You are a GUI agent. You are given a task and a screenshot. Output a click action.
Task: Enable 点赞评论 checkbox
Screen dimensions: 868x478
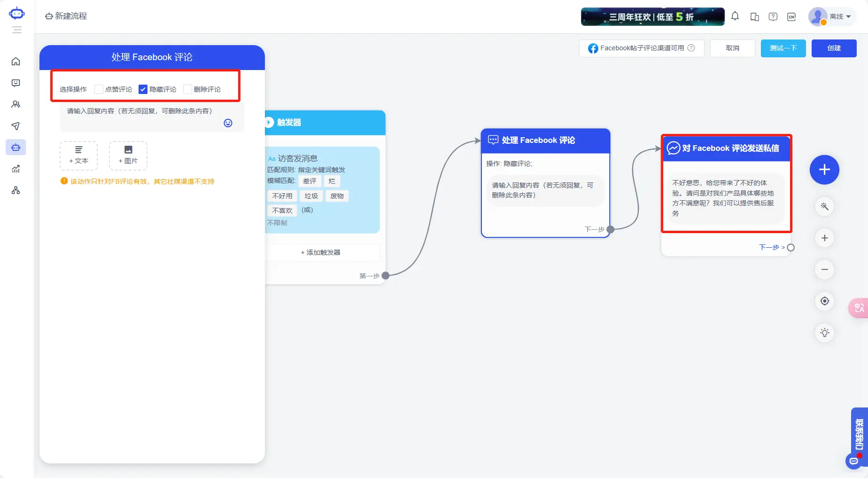point(99,89)
